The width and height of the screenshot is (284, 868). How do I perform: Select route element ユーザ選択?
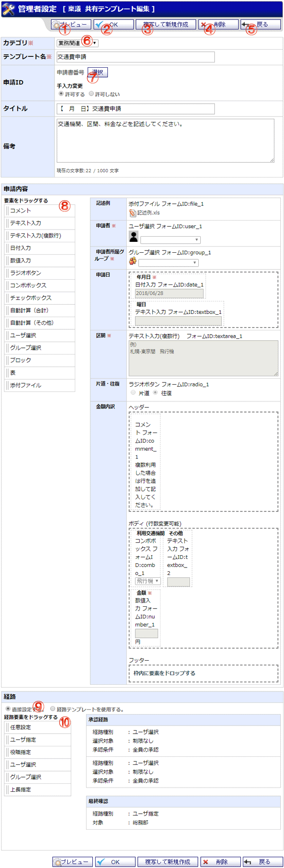pyautogui.click(x=38, y=765)
